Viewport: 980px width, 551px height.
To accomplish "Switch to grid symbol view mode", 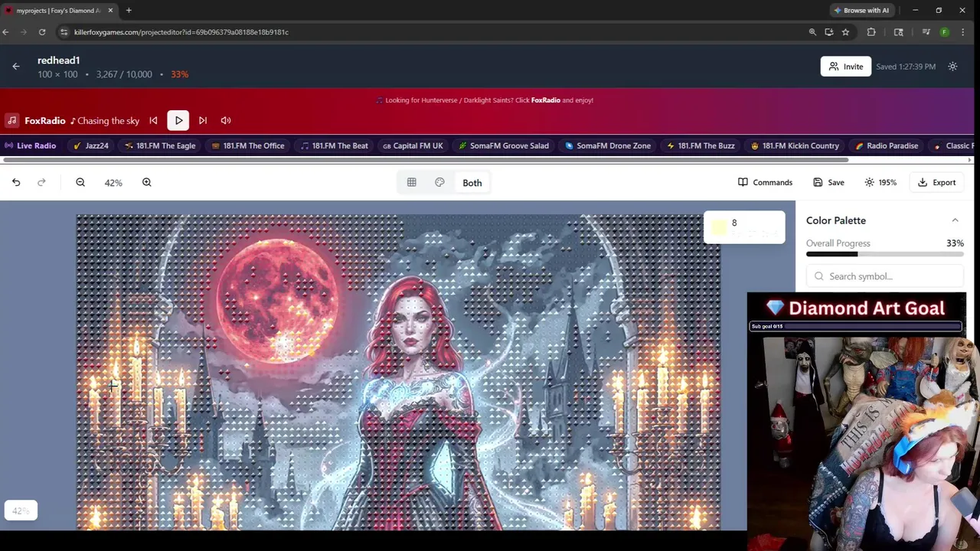I will [x=411, y=182].
